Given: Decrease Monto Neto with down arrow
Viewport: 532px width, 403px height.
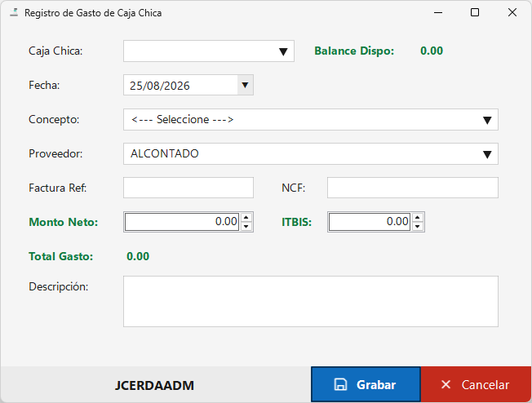Looking at the screenshot, I should (246, 226).
